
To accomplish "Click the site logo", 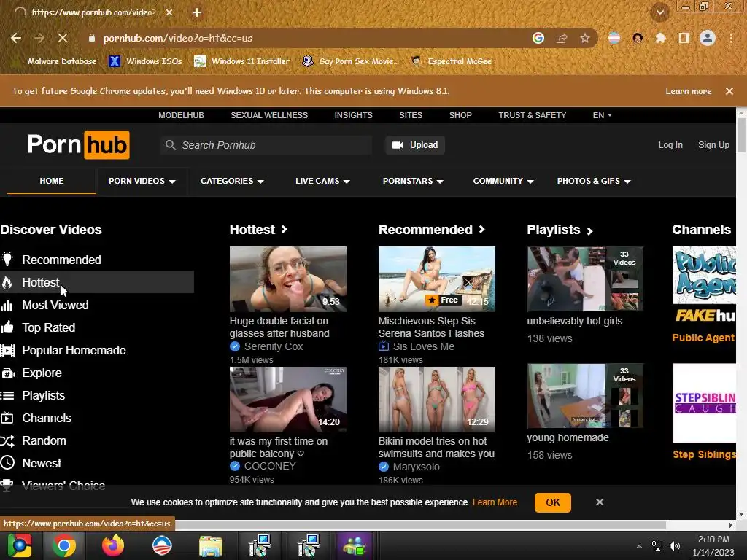I will tap(79, 145).
